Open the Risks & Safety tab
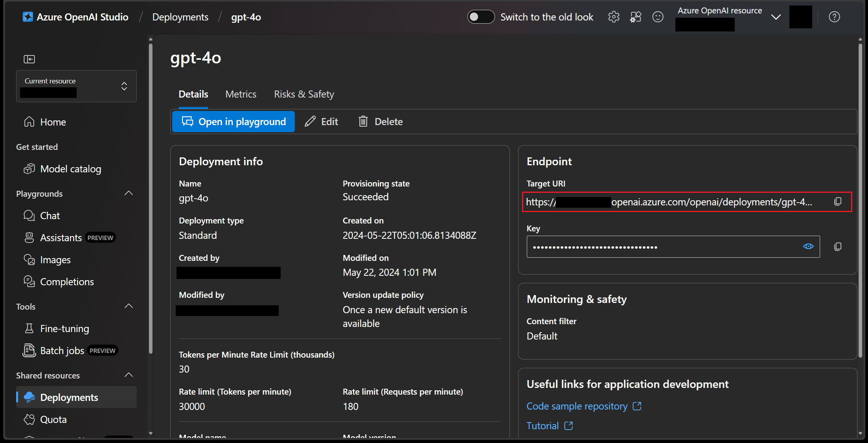The image size is (868, 443). coord(304,94)
